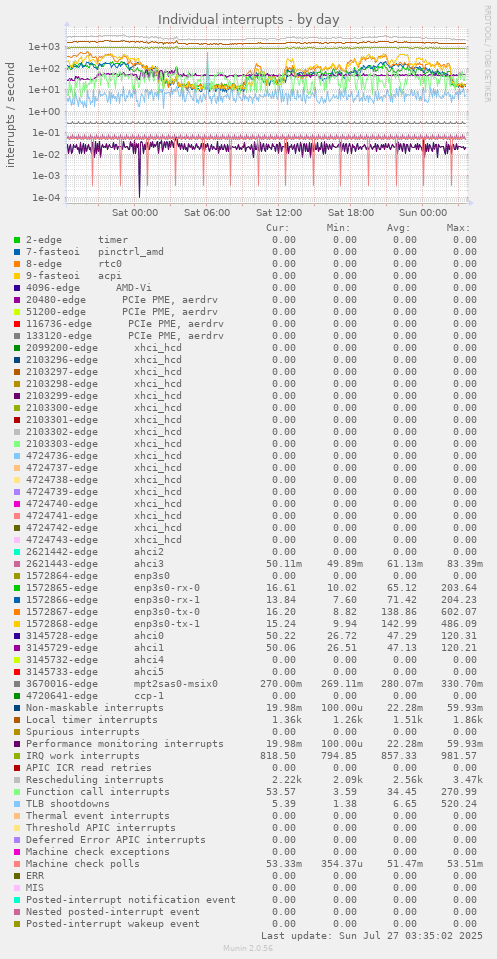This screenshot has width=497, height=959.
Task: Click the Max: column header
Action: click(458, 228)
